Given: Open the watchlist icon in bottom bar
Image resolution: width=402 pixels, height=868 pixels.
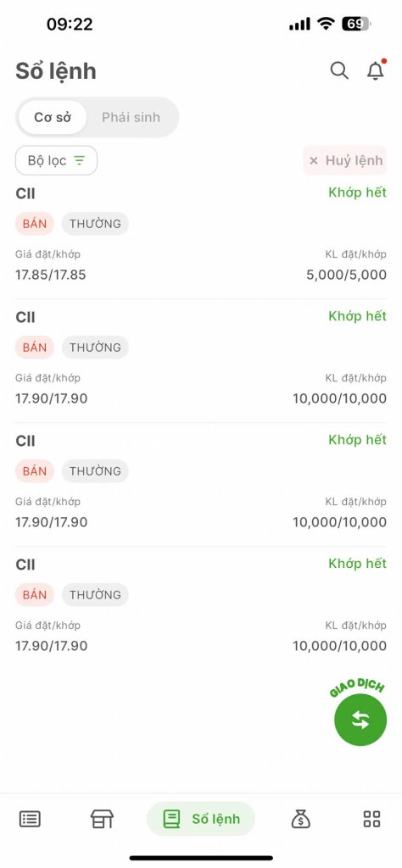Looking at the screenshot, I should [30, 819].
